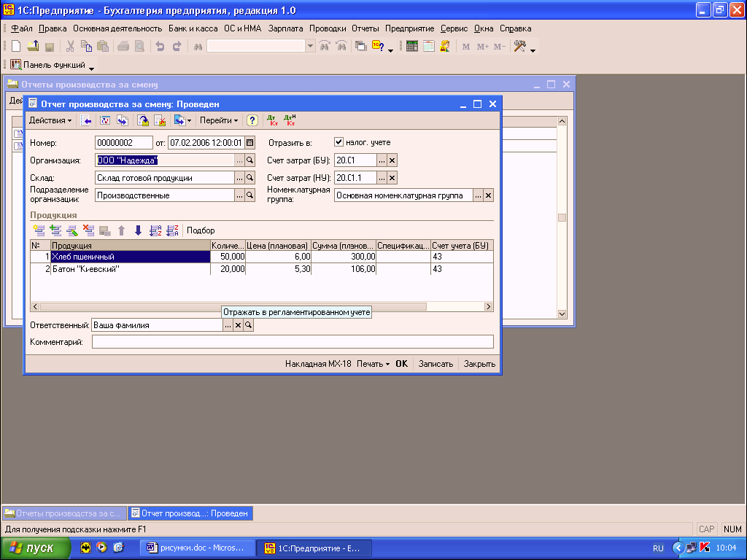The width and height of the screenshot is (747, 560).
Task: Open the Печать dropdown at form bottom
Action: coord(373,364)
